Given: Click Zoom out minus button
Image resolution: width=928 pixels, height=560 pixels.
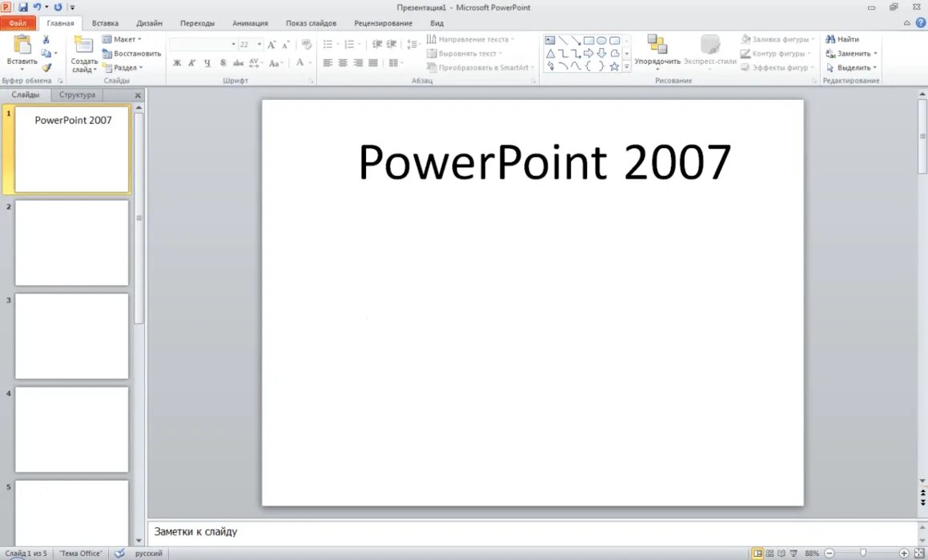Looking at the screenshot, I should (830, 554).
